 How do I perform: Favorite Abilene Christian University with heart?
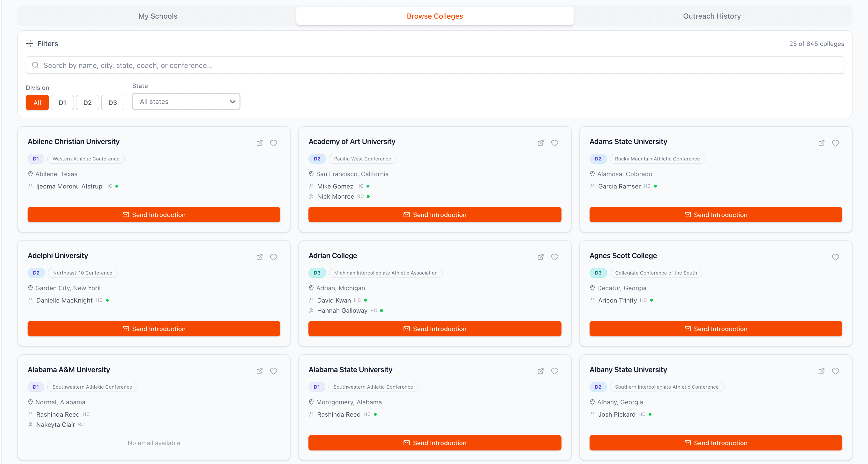pyautogui.click(x=274, y=143)
